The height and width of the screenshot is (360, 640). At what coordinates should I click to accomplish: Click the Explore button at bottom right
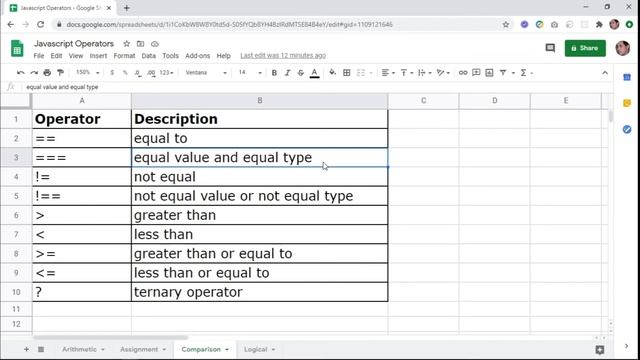coord(600,350)
